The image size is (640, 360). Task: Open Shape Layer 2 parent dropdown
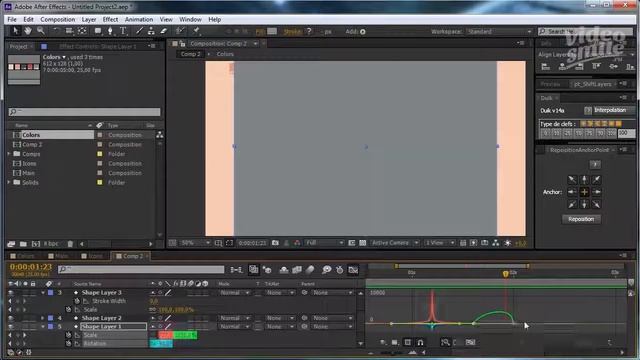click(332, 318)
